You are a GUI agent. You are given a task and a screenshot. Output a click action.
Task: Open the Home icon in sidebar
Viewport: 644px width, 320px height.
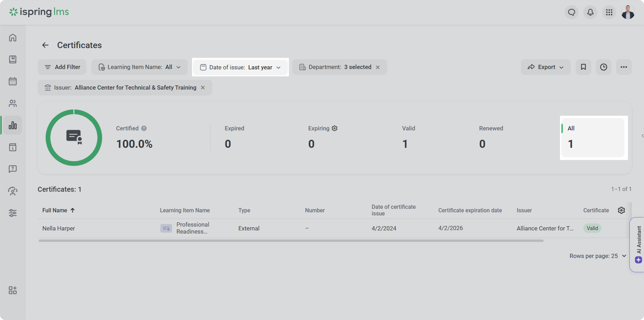point(13,38)
